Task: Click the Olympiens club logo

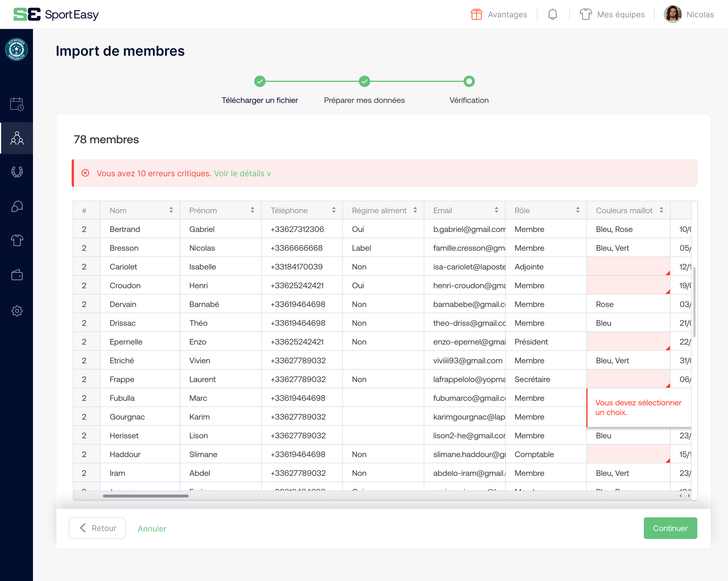Action: 16,49
